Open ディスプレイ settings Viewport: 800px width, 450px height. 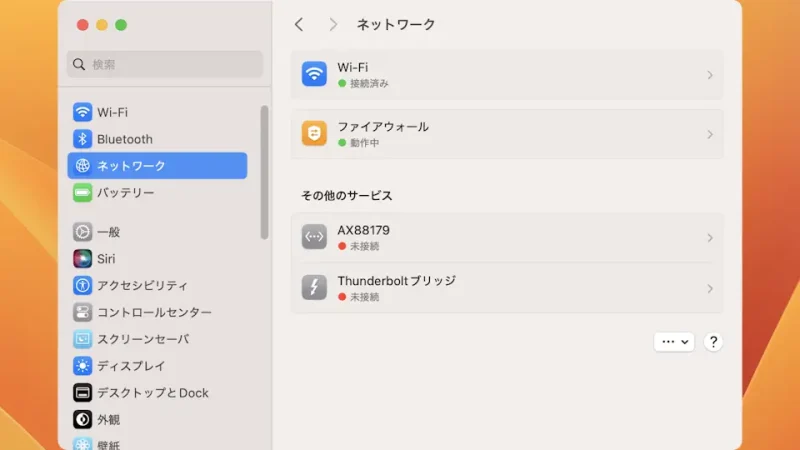(157, 366)
